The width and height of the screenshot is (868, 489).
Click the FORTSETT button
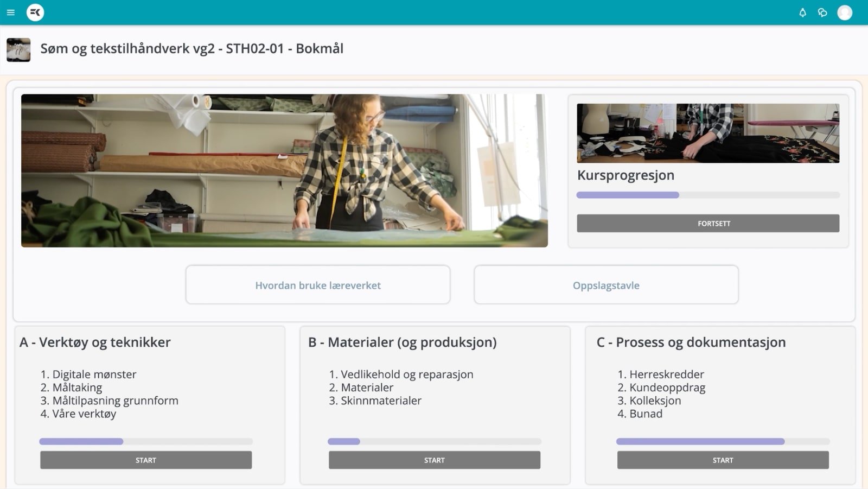[708, 223]
